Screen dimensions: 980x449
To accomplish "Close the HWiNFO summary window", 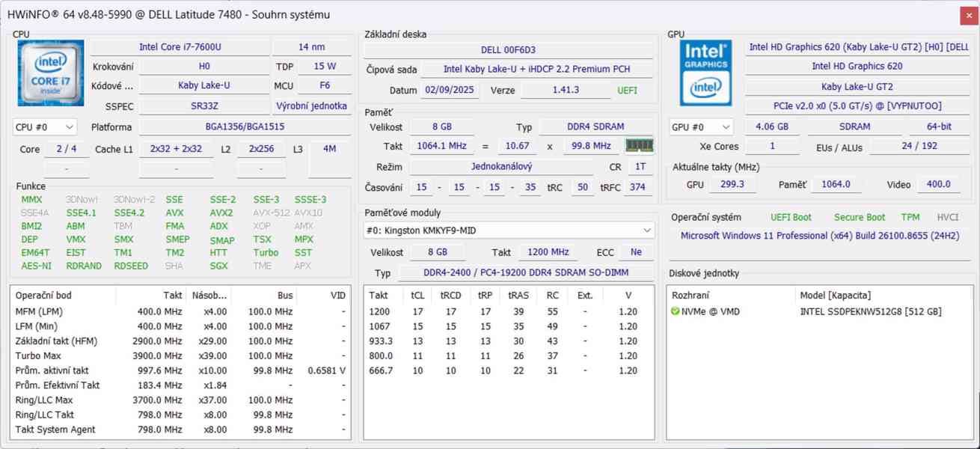I will pyautogui.click(x=968, y=15).
